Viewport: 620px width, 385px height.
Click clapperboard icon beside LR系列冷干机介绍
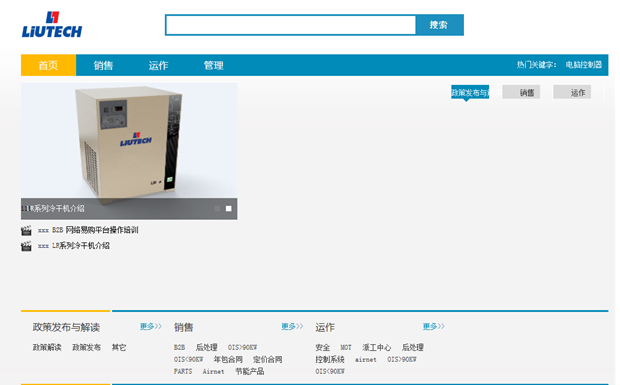pos(26,246)
